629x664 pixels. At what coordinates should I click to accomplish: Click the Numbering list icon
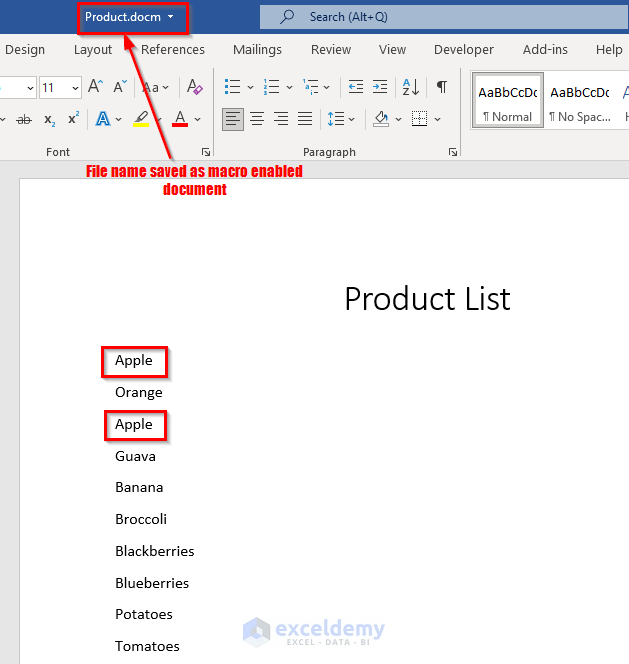point(272,87)
